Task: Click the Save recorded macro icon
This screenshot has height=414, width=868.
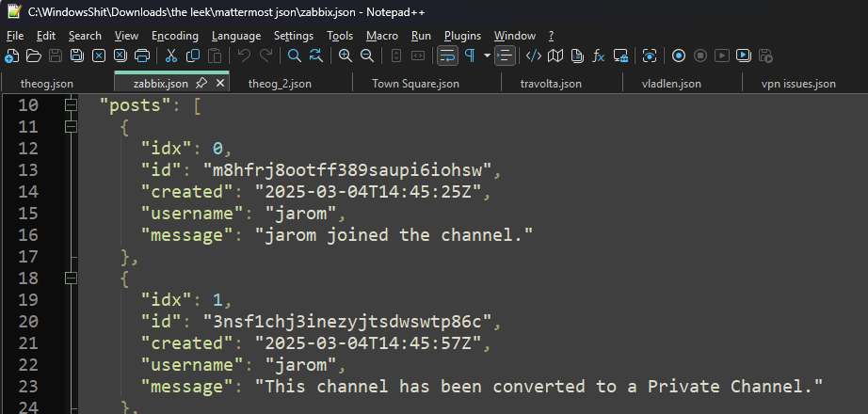Action: pos(765,56)
